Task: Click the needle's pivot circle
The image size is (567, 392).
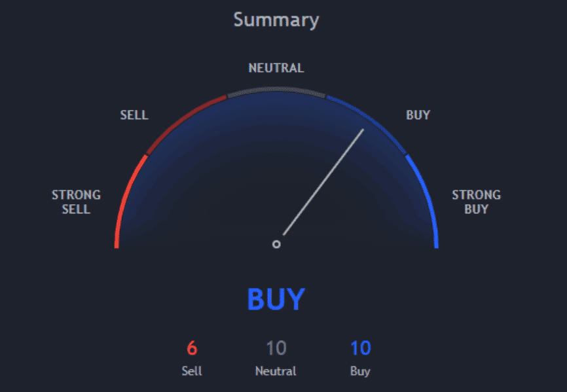Action: [x=276, y=244]
